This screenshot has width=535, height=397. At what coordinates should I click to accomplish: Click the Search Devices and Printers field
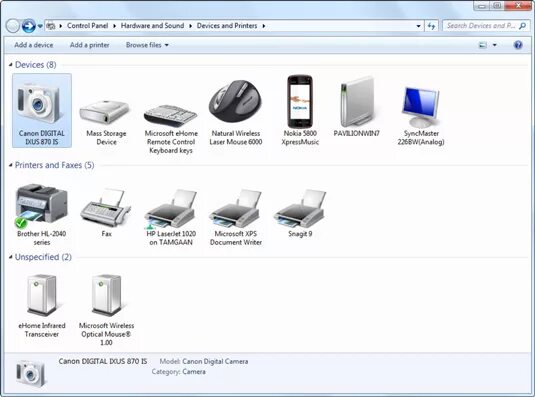coord(485,26)
